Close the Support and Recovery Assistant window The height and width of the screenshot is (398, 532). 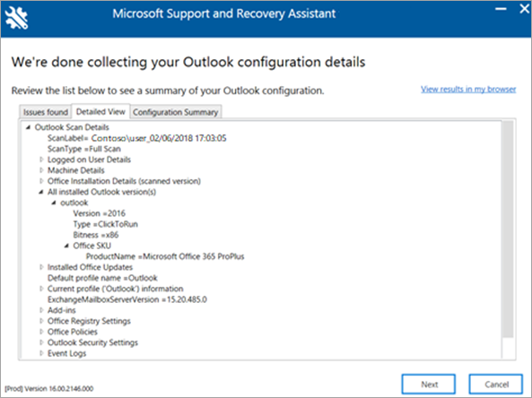click(525, 9)
